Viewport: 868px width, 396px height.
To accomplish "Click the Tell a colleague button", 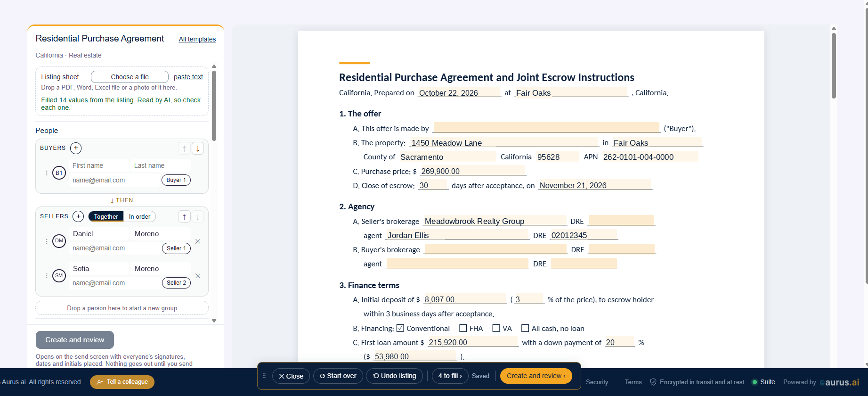I will tap(122, 382).
